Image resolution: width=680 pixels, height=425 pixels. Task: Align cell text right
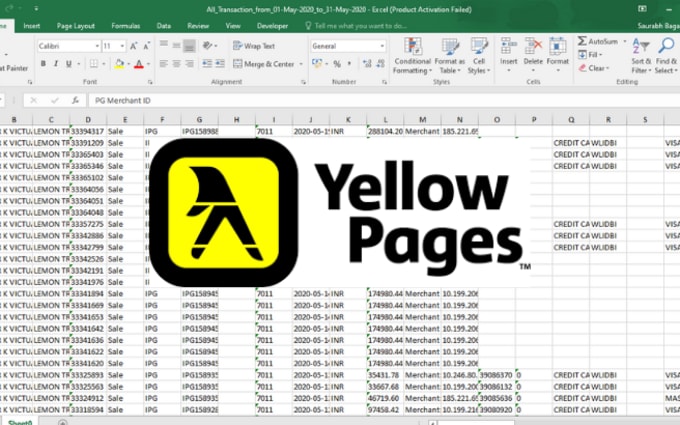189,64
